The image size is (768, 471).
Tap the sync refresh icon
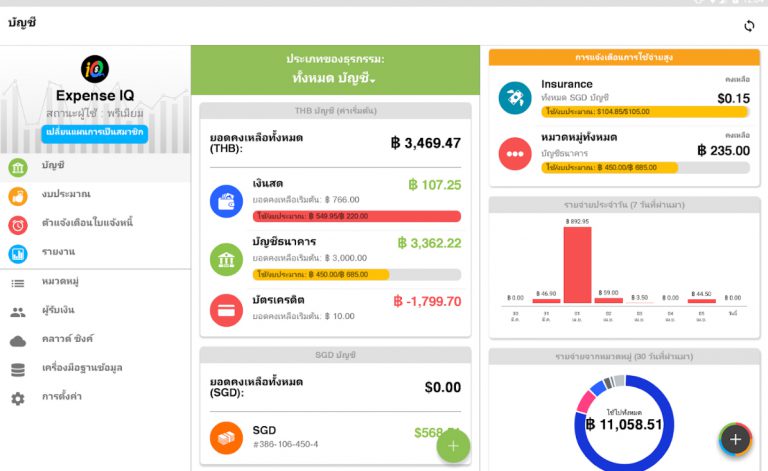tap(749, 26)
